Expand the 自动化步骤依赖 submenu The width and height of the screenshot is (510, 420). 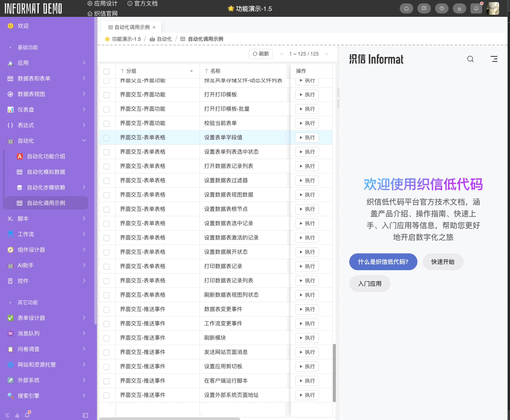(45, 187)
